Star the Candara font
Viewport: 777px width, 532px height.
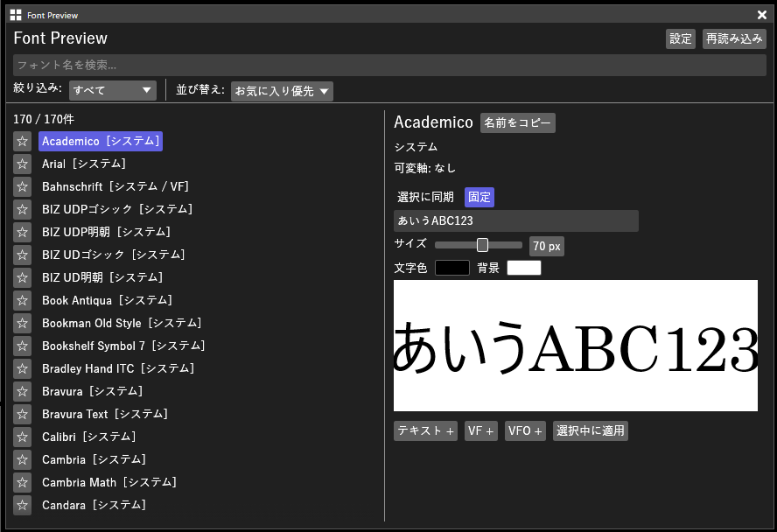pos(22,506)
